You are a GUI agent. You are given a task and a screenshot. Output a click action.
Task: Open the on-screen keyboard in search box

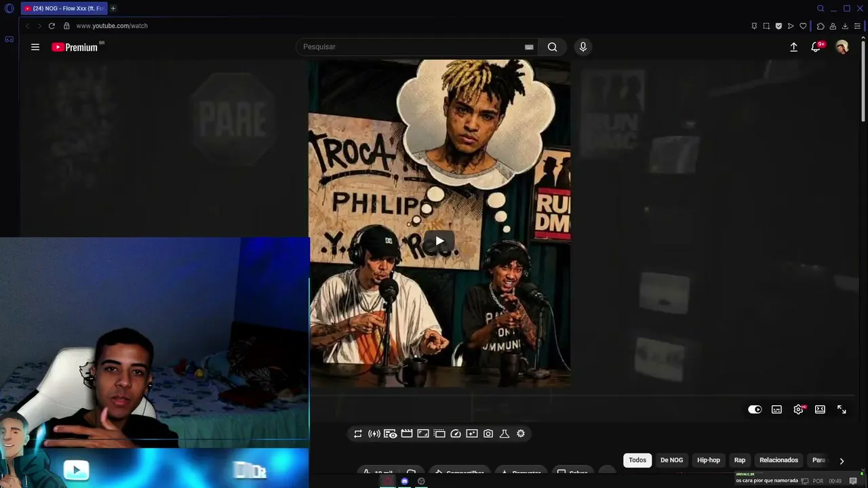pos(529,47)
